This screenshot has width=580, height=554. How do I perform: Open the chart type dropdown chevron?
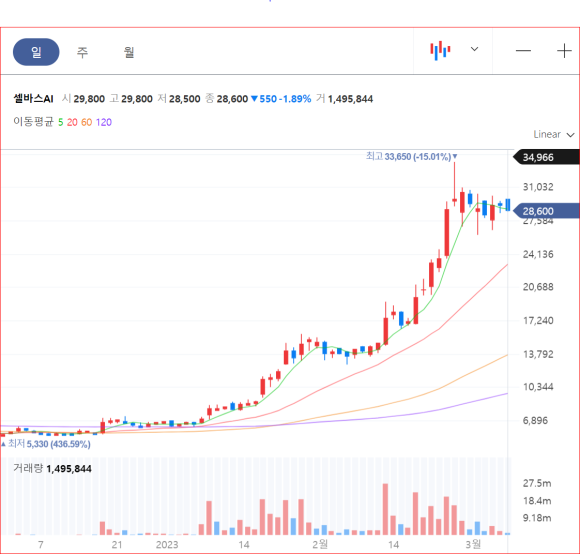474,49
